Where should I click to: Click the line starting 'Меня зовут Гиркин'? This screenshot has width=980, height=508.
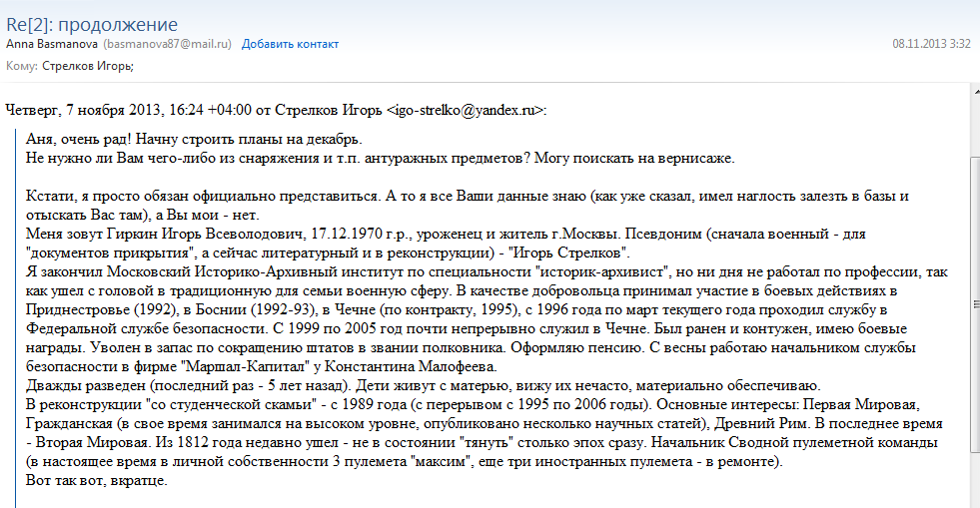446,234
